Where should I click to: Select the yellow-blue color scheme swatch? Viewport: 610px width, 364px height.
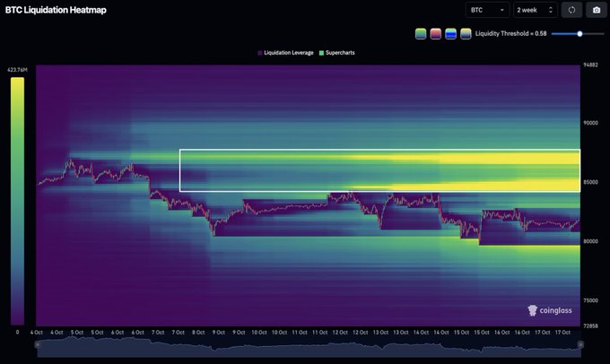click(x=466, y=34)
